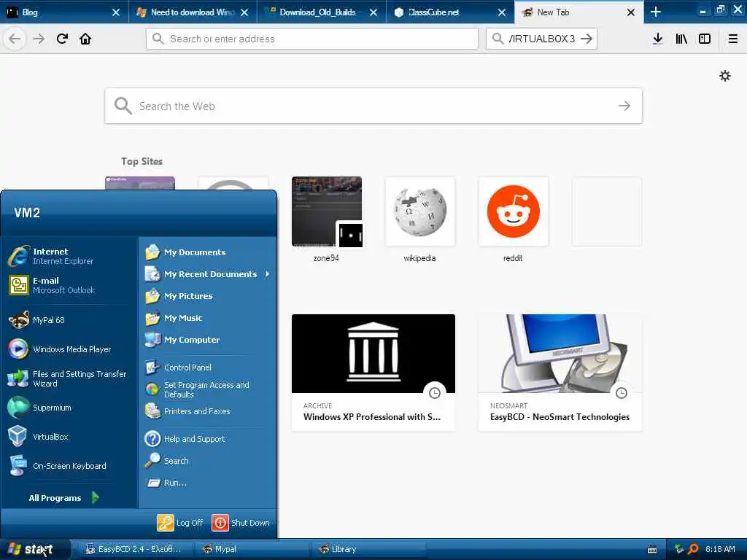
Task: Open My Pictures folder
Action: [x=208, y=296]
